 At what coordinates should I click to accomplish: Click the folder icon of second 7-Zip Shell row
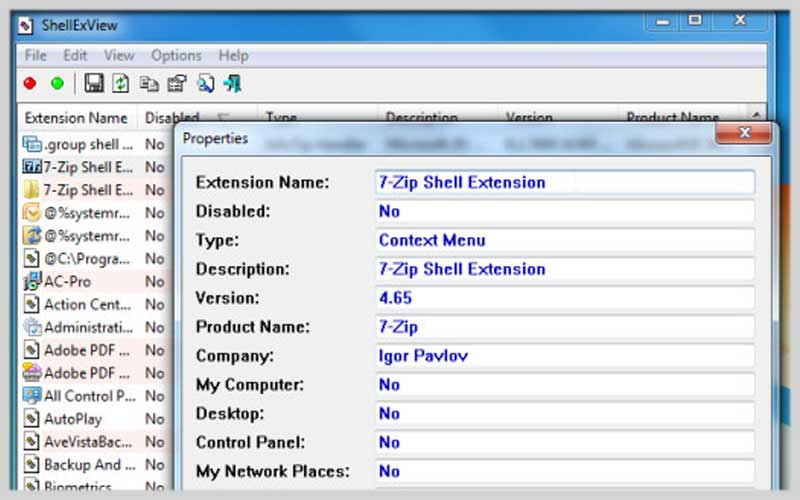click(32, 190)
